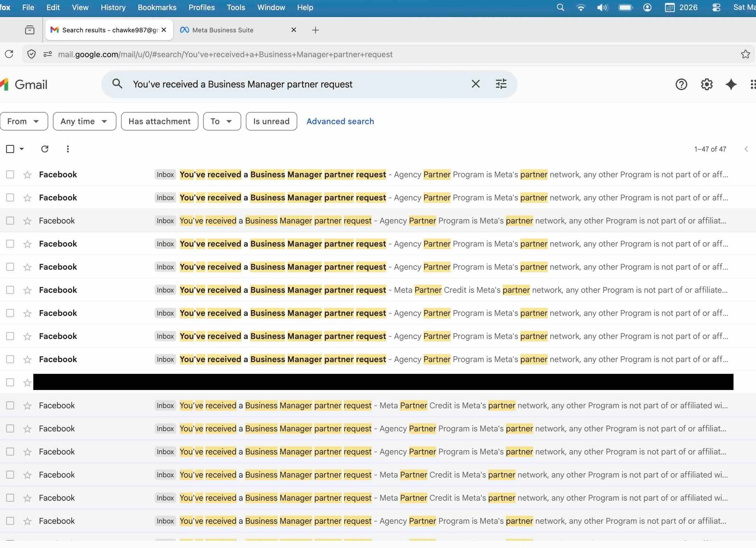Click the search magnifier in Gmail search bar
This screenshot has height=548, width=756.
coord(117,84)
